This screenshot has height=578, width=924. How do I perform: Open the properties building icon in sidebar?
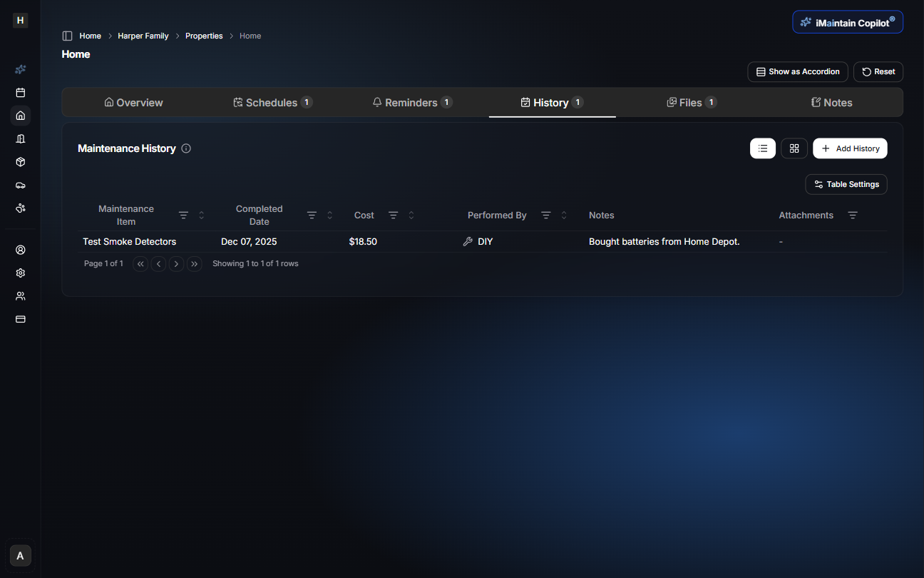[x=20, y=138]
